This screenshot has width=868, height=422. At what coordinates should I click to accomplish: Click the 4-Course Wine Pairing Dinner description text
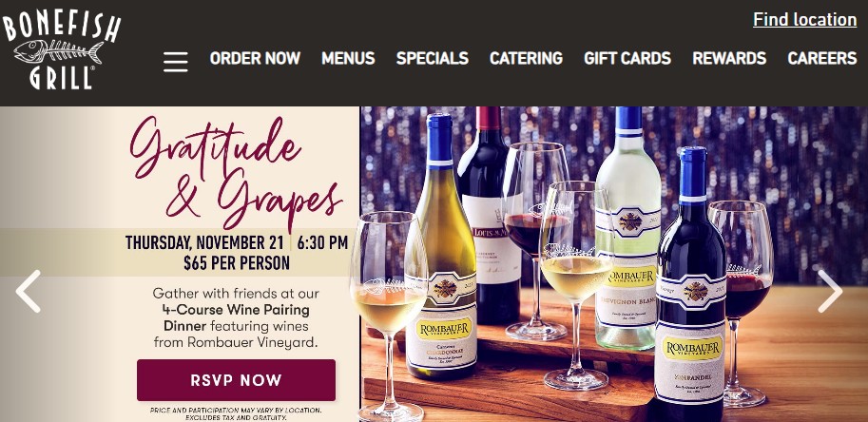point(237,317)
